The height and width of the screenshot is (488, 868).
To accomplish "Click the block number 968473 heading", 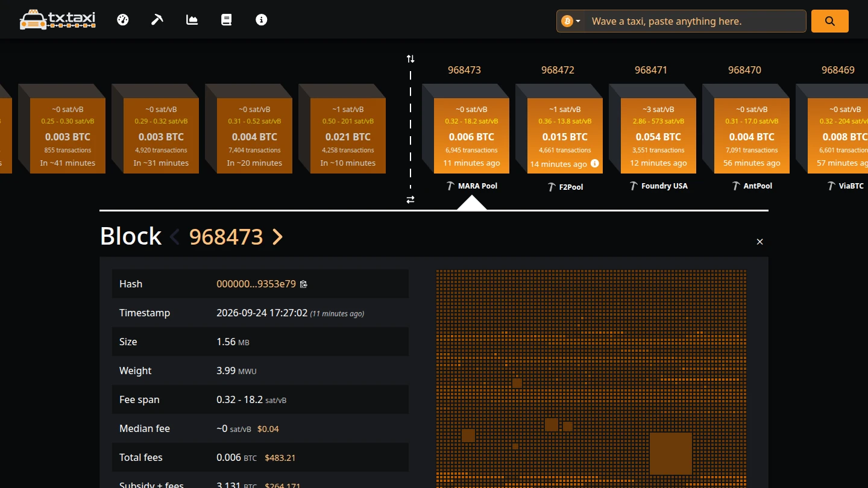I will pos(226,237).
